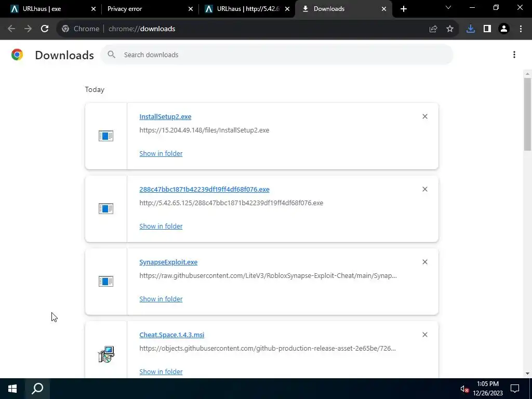Click the page vertical scrollbar thumb
This screenshot has height=399, width=532.
click(527, 114)
